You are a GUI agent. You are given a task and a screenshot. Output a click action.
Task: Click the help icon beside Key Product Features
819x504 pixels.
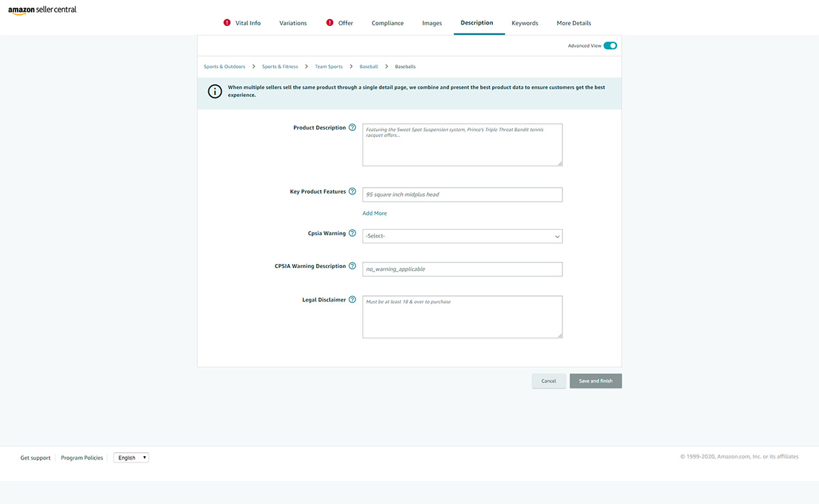(x=352, y=192)
